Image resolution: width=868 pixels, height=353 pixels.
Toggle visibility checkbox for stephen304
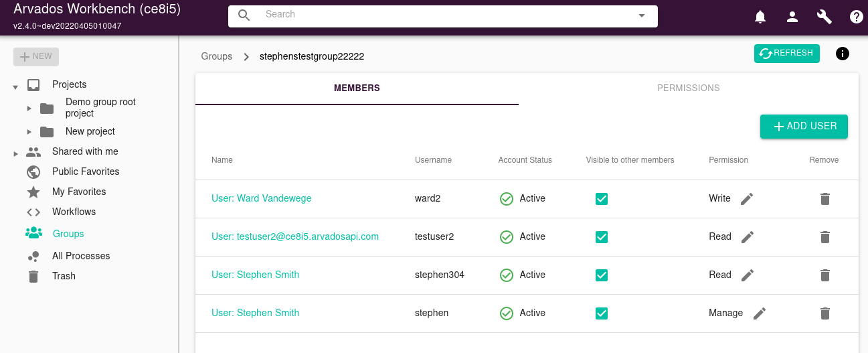click(602, 275)
